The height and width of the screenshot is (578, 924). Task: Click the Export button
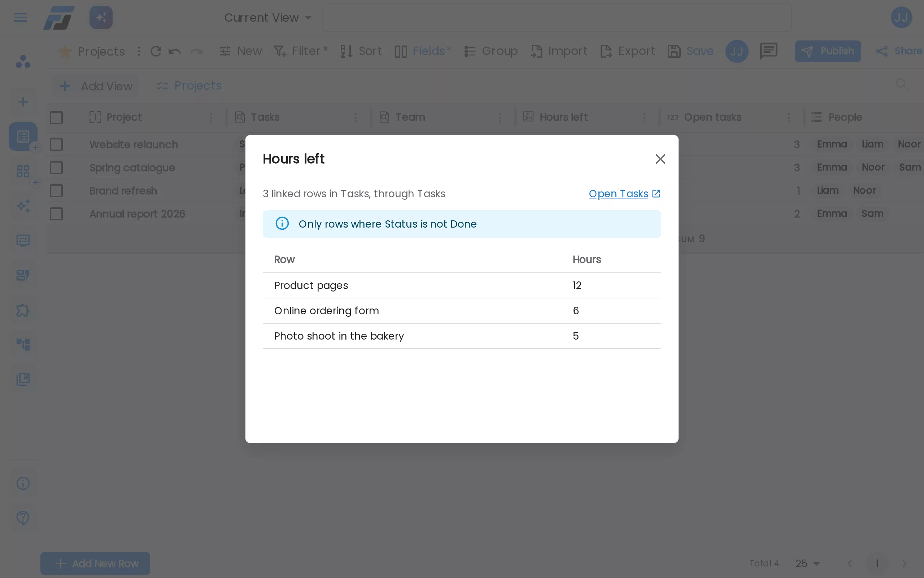[x=627, y=51]
